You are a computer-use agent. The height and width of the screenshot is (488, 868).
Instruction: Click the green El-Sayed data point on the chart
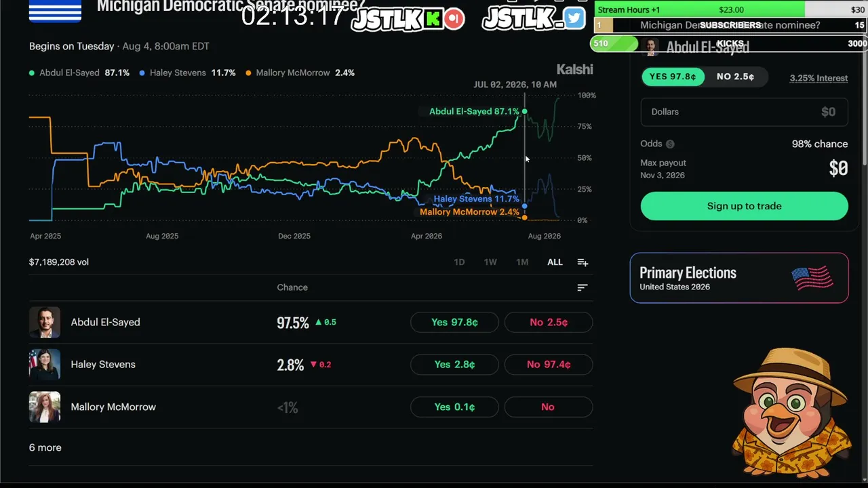pyautogui.click(x=524, y=111)
